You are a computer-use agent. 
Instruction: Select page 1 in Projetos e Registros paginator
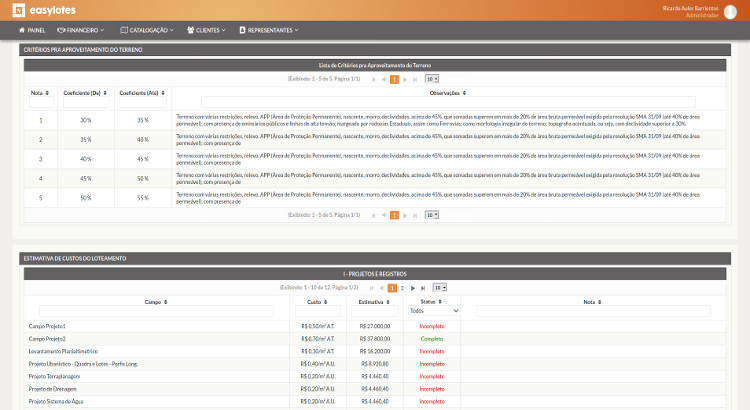(x=392, y=288)
